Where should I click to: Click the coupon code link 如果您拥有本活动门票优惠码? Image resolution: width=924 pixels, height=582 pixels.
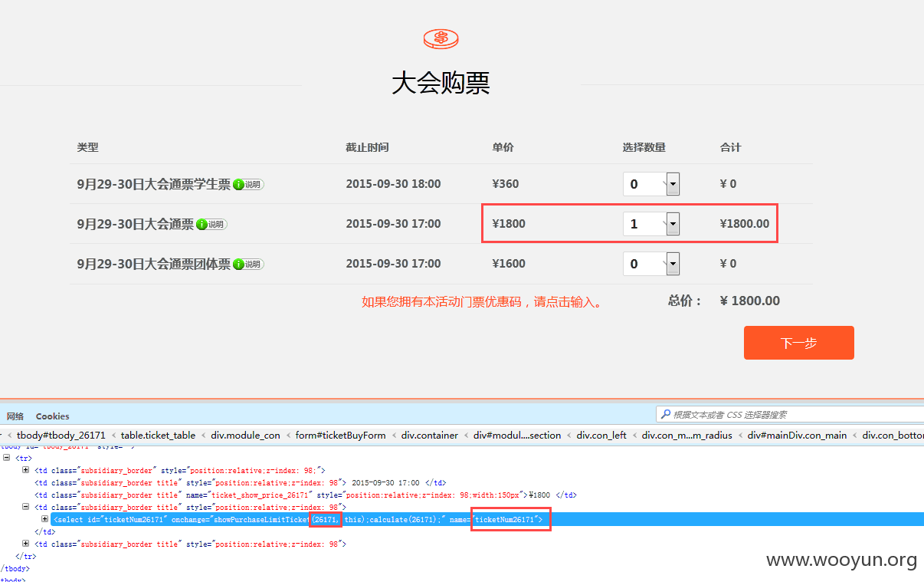pos(483,302)
